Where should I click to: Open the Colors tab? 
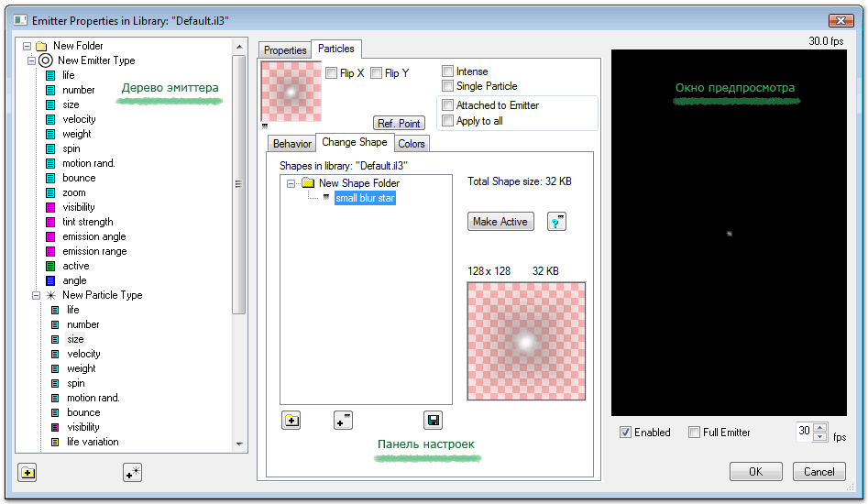click(x=412, y=144)
